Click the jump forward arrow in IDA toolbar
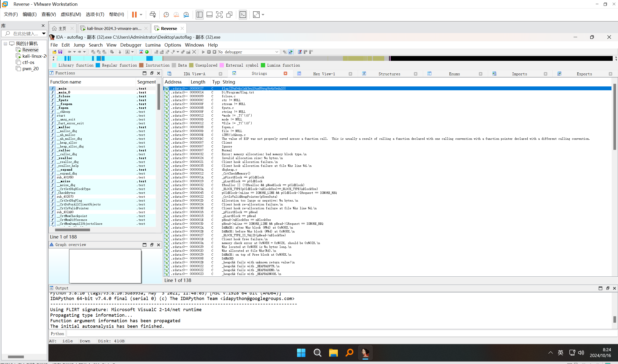Image resolution: width=618 pixels, height=364 pixels. pos(79,52)
